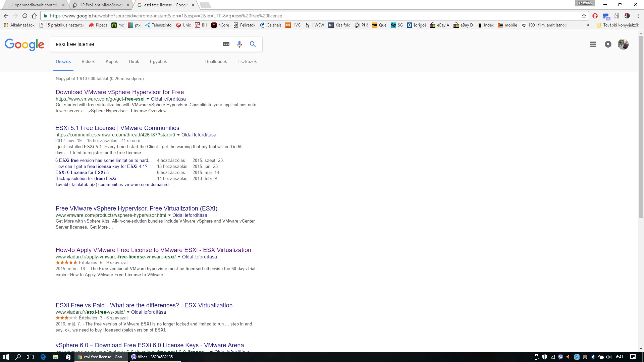Open How can I get free license key thread
The height and width of the screenshot is (362, 644).
pos(101,167)
